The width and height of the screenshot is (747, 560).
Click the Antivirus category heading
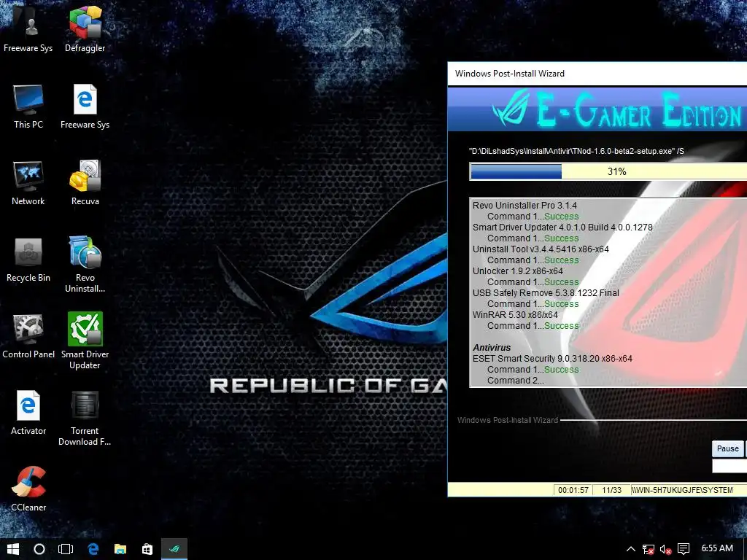tap(491, 348)
